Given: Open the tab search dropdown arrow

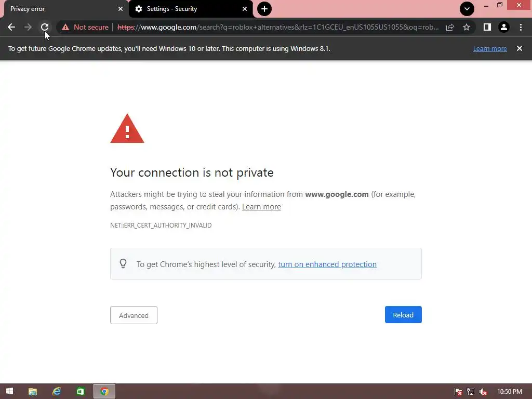Looking at the screenshot, I should (x=467, y=9).
